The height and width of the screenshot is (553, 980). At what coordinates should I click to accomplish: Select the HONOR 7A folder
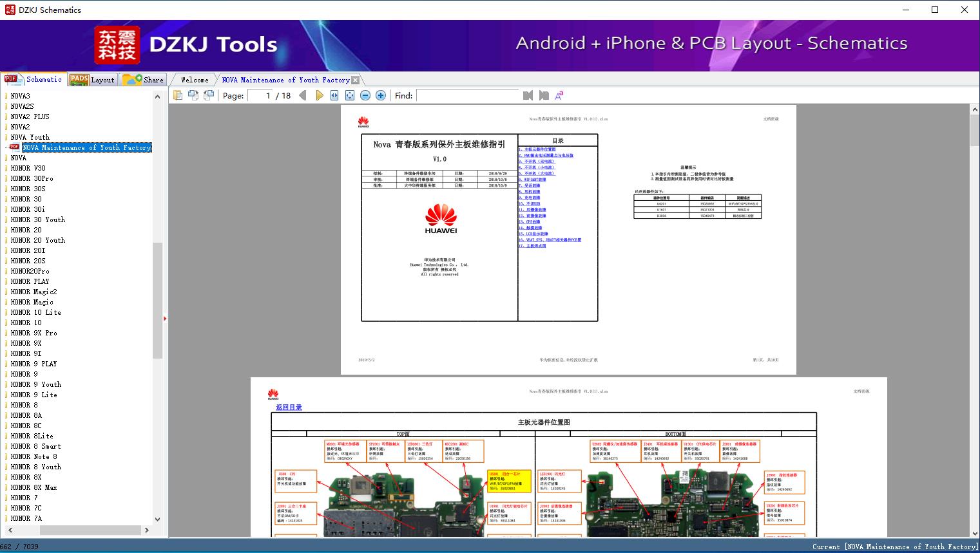click(x=26, y=518)
